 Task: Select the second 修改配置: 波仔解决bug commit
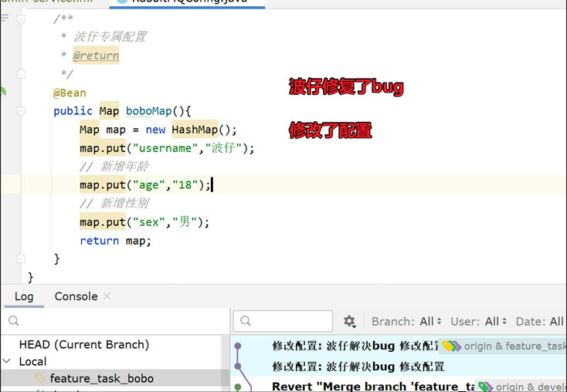[x=358, y=367]
